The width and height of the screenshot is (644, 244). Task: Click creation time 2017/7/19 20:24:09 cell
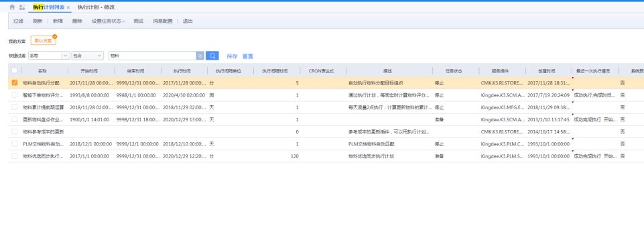point(548,95)
